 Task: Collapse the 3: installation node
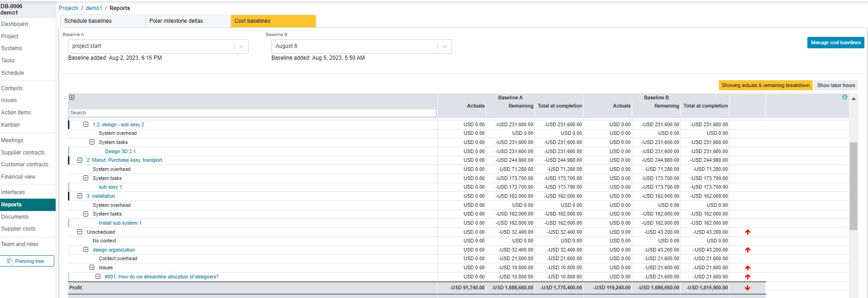pyautogui.click(x=79, y=196)
